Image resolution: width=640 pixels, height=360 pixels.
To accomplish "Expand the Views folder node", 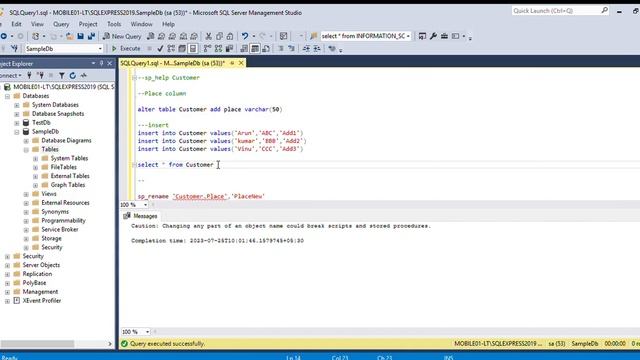I will 26,194.
